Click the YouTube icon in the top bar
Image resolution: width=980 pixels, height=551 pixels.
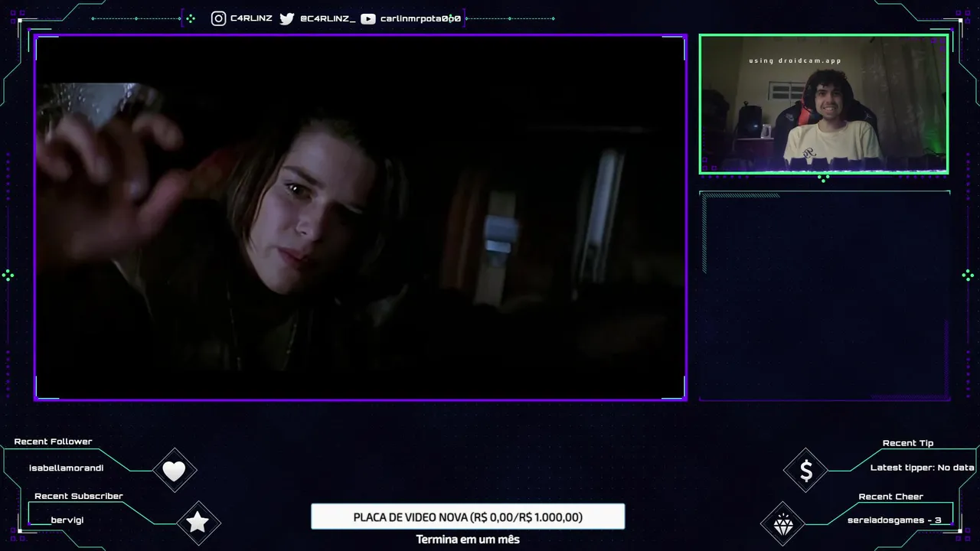coord(367,18)
